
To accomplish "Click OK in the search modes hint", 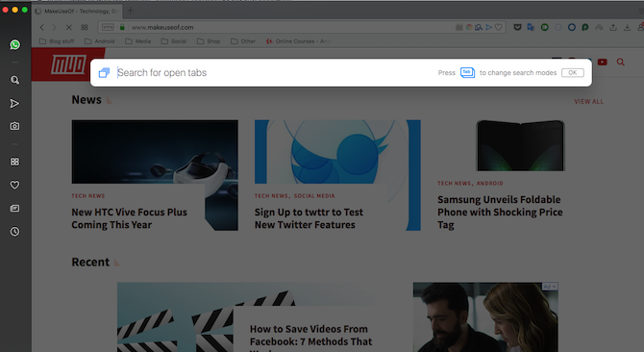I will (x=573, y=73).
